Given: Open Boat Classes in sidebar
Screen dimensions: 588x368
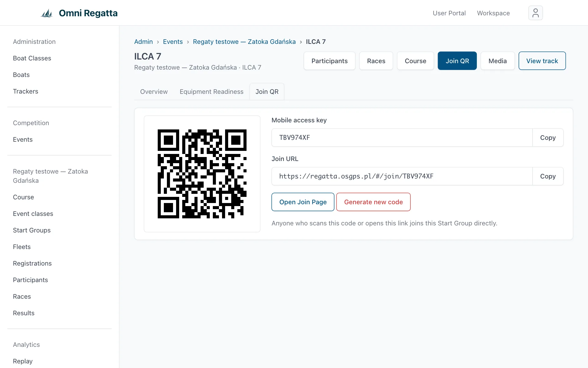Looking at the screenshot, I should [32, 58].
